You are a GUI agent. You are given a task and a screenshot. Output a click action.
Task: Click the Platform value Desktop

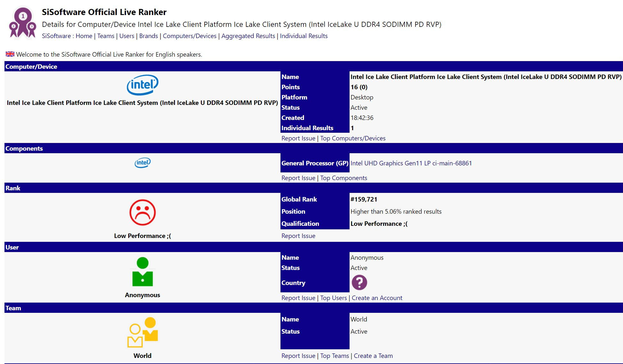[x=362, y=97]
